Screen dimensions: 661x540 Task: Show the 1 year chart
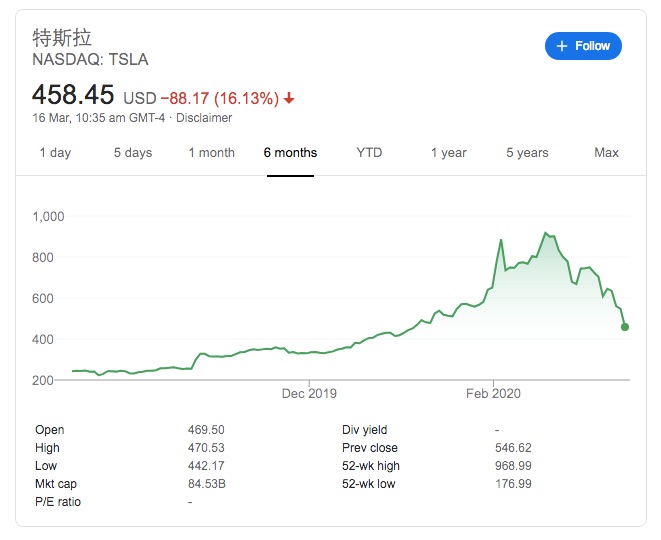[x=449, y=153]
